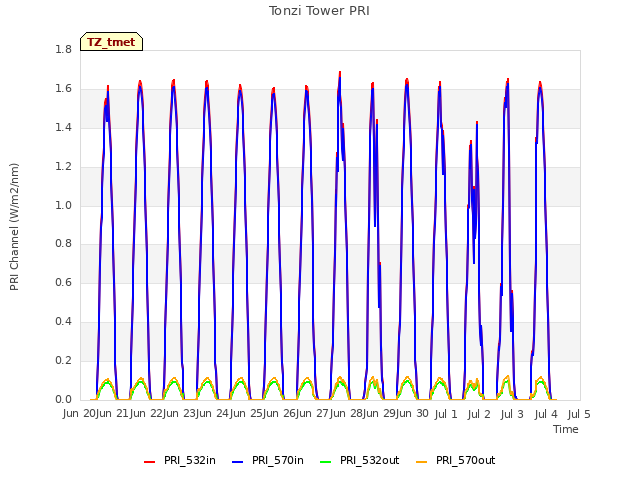Click the TZ_tmet annotation label
This screenshot has height=480, width=640.
pyautogui.click(x=111, y=42)
